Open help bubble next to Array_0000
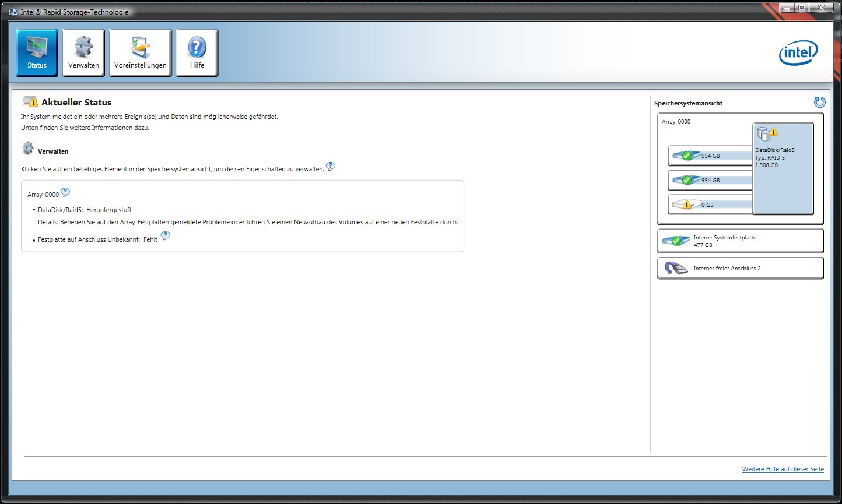The image size is (842, 504). (65, 192)
